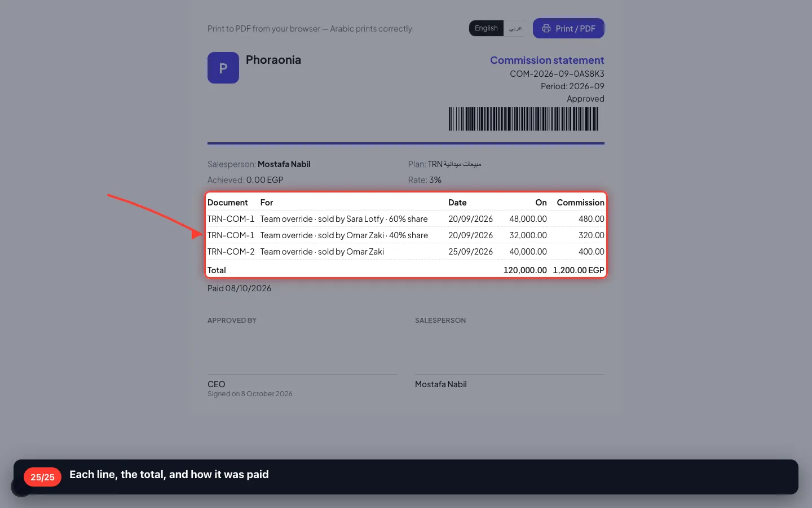Click Achieved 0.00 EGP value
Image resolution: width=812 pixels, height=508 pixels.
coord(264,180)
